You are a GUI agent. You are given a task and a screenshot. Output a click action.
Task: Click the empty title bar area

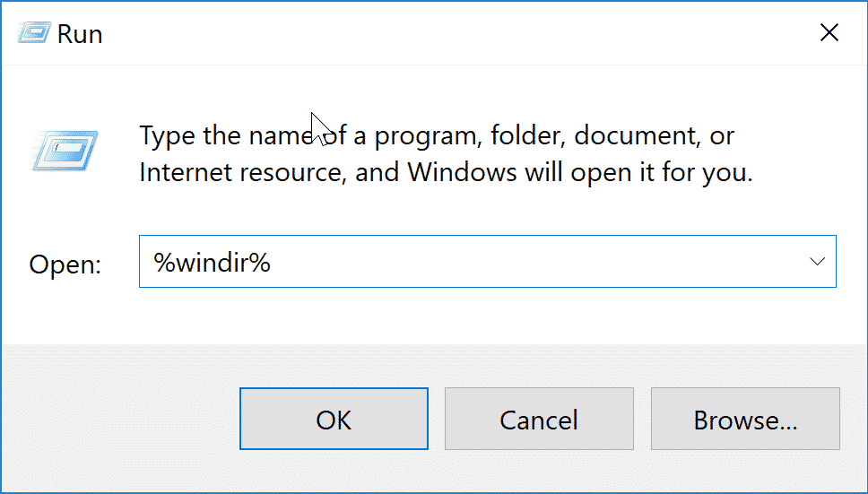tap(448, 33)
